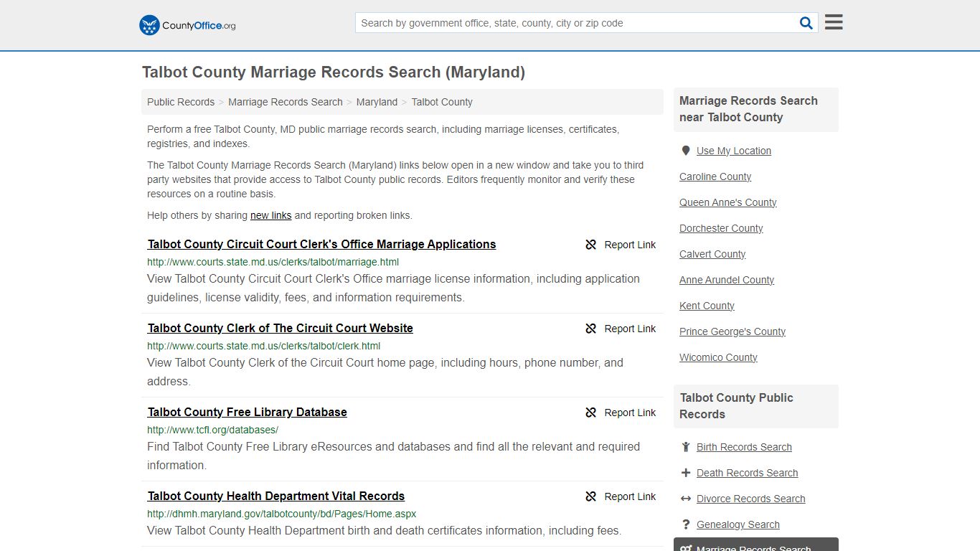Select highlighted Marriage Records Search sidebar item
980x551 pixels.
(x=755, y=545)
